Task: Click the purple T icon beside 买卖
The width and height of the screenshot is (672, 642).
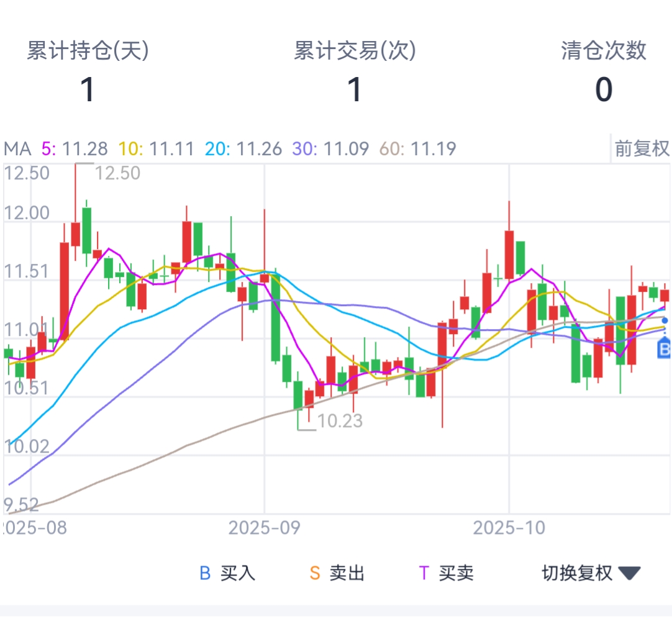Action: 424,573
